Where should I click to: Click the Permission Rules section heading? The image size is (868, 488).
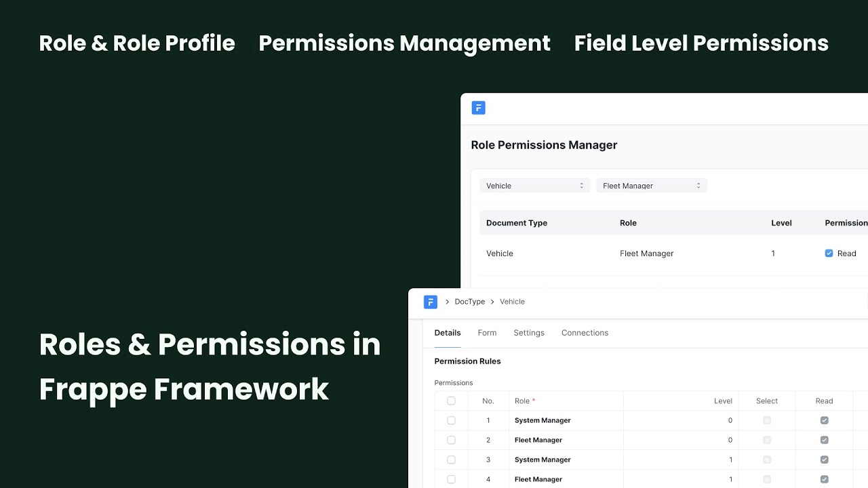[467, 361]
